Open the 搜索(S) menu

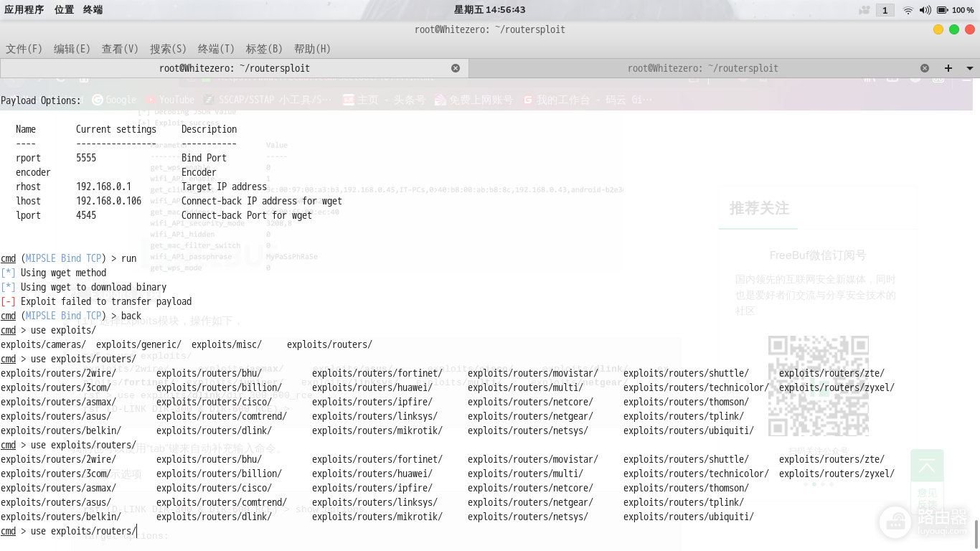point(168,49)
